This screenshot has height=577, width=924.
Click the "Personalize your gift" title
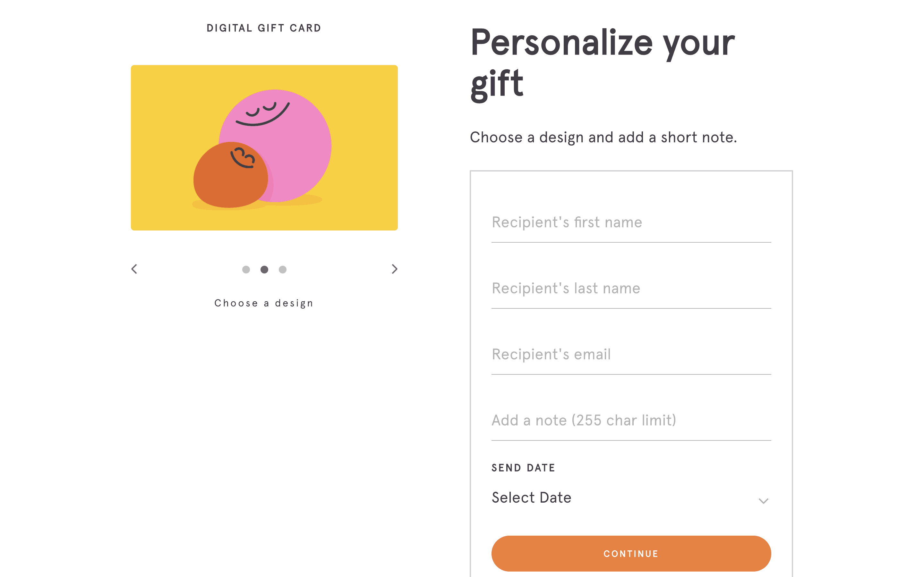[603, 63]
